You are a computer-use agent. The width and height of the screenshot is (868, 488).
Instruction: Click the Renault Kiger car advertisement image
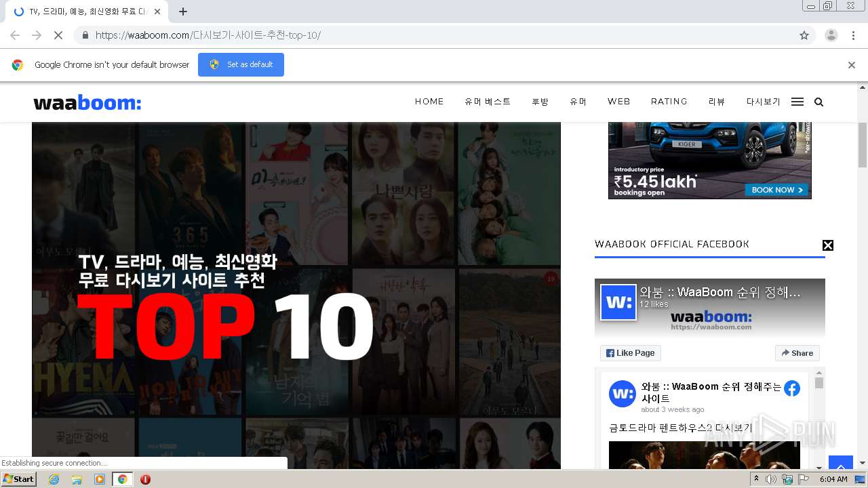pyautogui.click(x=710, y=161)
